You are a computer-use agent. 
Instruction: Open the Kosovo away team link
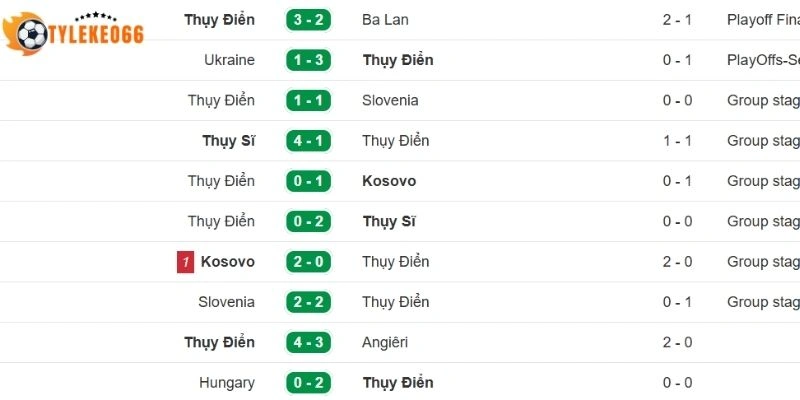(x=389, y=181)
